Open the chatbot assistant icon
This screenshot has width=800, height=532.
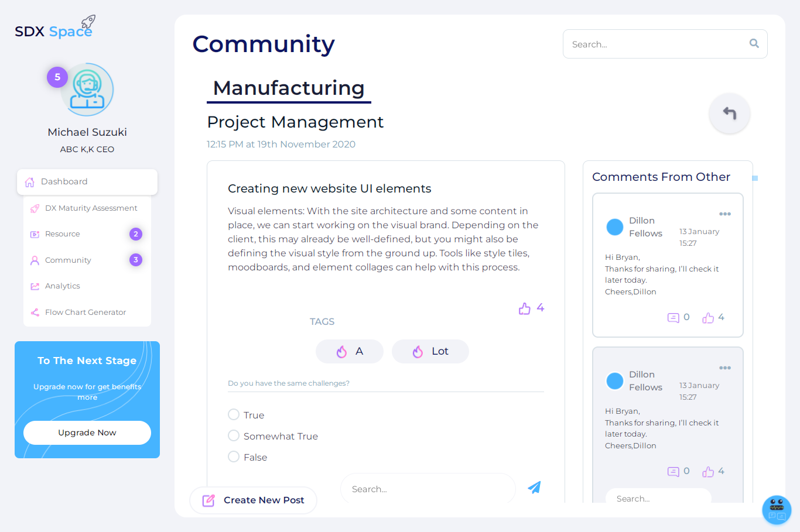(x=777, y=510)
